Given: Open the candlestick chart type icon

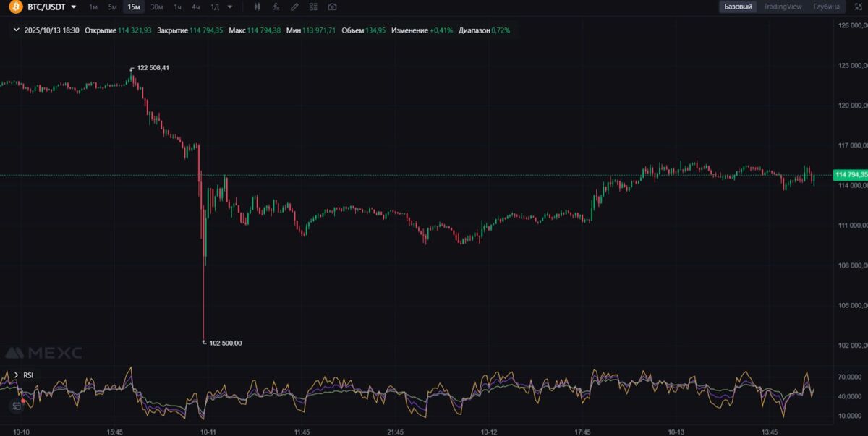Looking at the screenshot, I should click(258, 7).
